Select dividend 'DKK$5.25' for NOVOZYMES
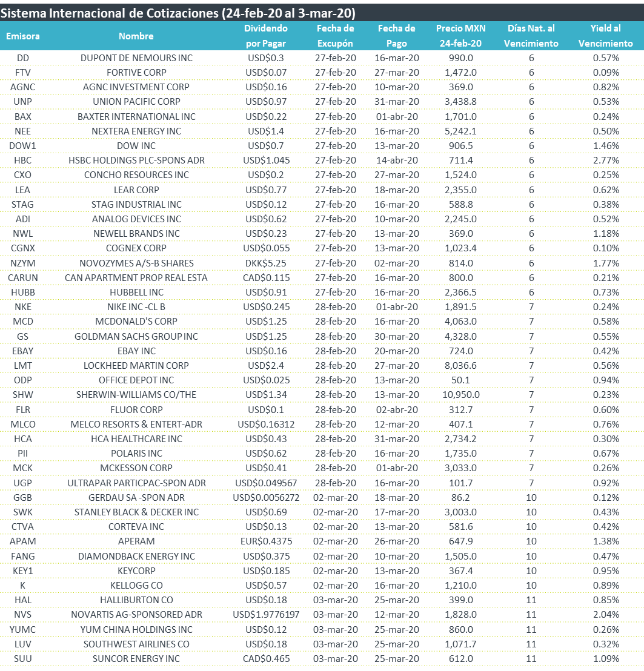Viewport: 644px width, 671px height. pyautogui.click(x=266, y=263)
